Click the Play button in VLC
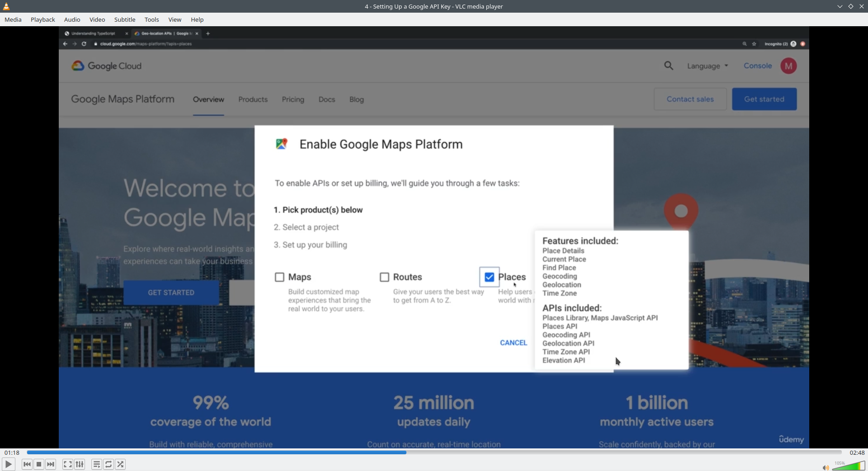868x471 pixels. click(8, 464)
